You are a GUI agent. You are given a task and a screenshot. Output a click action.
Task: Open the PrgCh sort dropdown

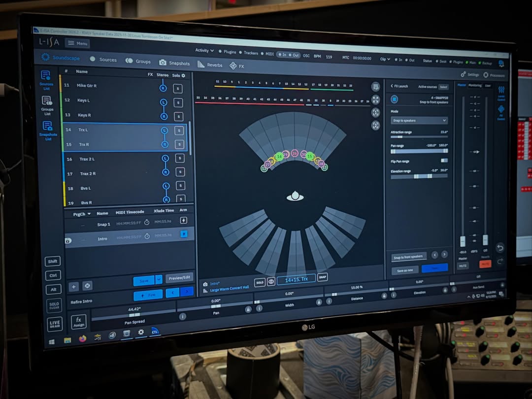point(82,214)
